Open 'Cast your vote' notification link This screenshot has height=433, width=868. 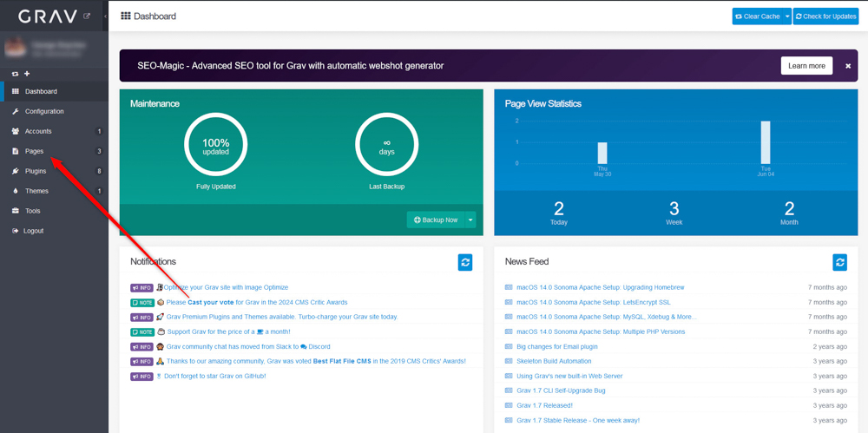tap(211, 302)
